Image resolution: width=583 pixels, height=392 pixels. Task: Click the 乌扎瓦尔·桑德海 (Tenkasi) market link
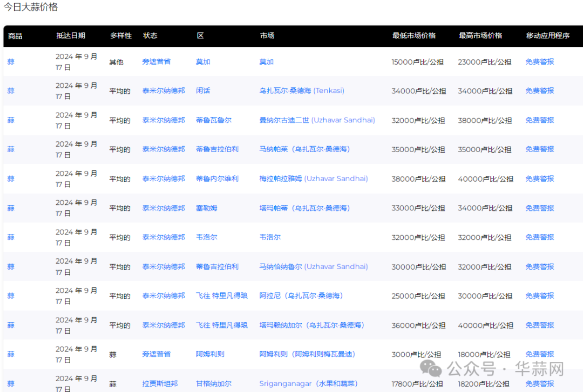302,91
